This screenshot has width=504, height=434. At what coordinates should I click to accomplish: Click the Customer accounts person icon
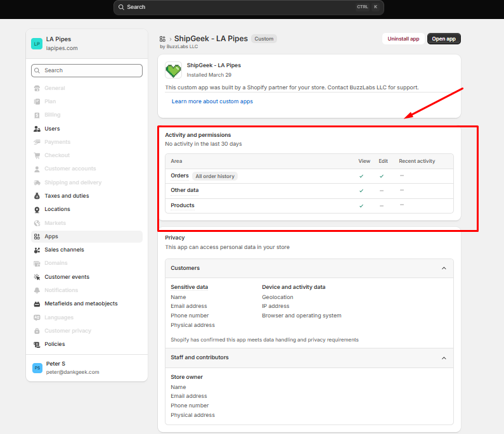tap(37, 169)
